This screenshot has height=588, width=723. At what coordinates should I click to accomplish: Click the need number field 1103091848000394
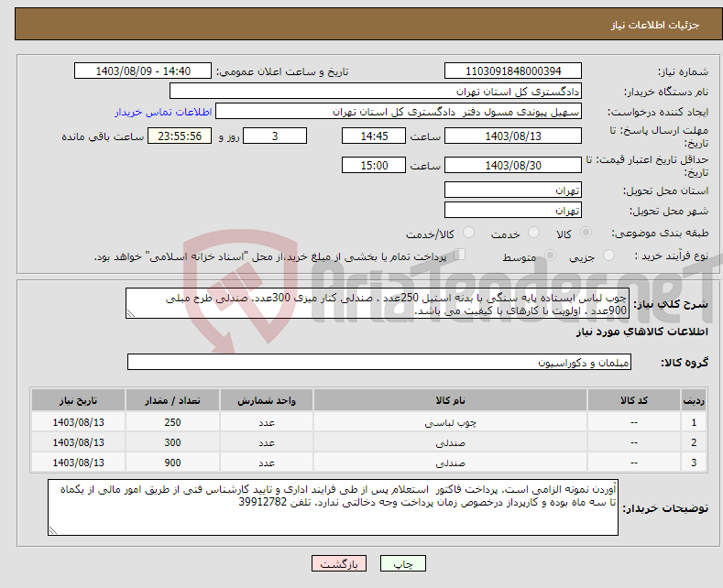coord(513,71)
